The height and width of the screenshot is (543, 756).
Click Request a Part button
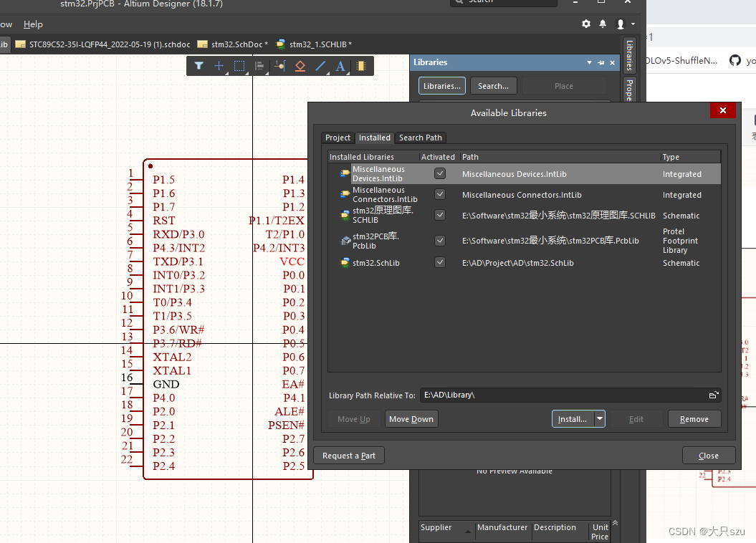click(349, 456)
